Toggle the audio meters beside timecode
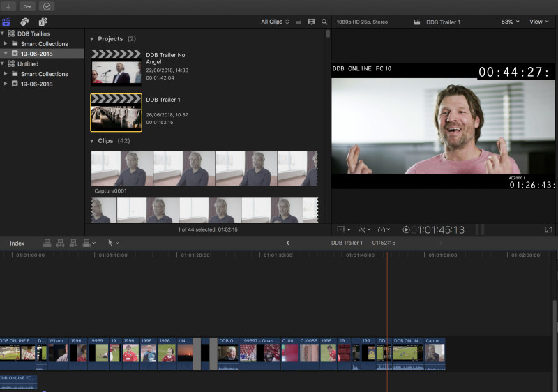558x392 pixels. (x=480, y=229)
